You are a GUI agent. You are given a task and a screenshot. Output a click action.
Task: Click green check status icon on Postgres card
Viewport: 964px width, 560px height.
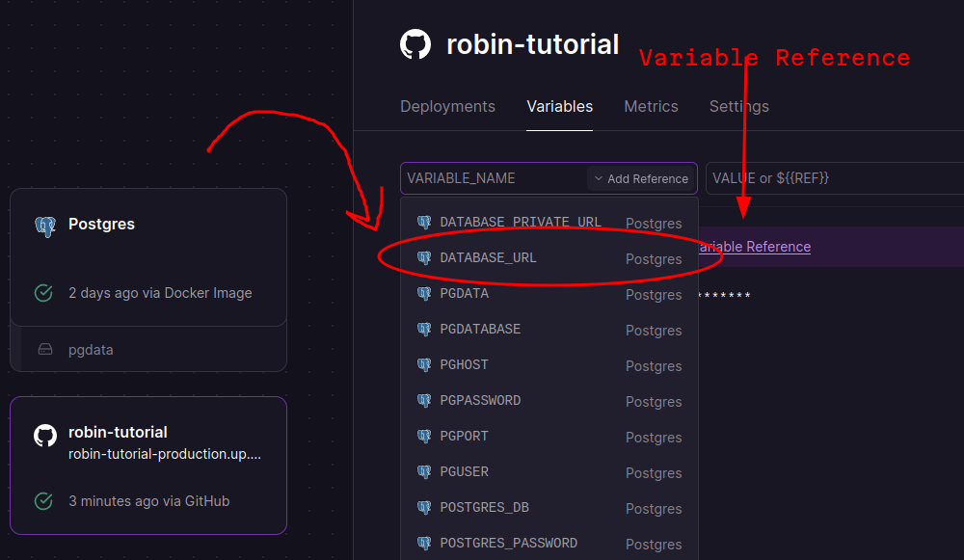click(43, 293)
